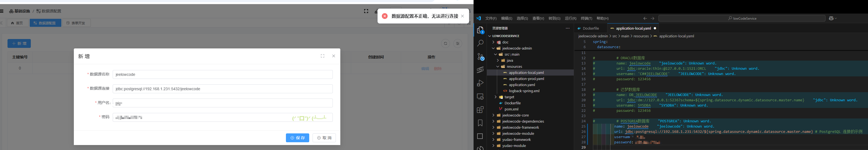Go forward with the right arrow in VS Code

tap(653, 19)
